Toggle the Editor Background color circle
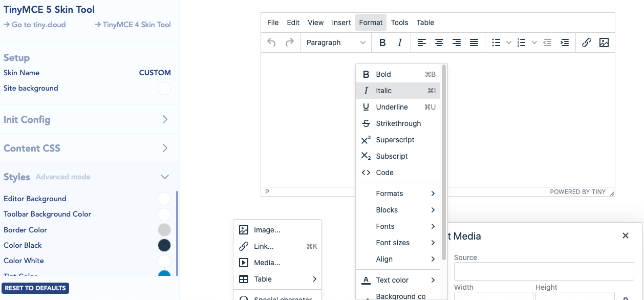Screen dimensions: 644x300 coord(164,199)
